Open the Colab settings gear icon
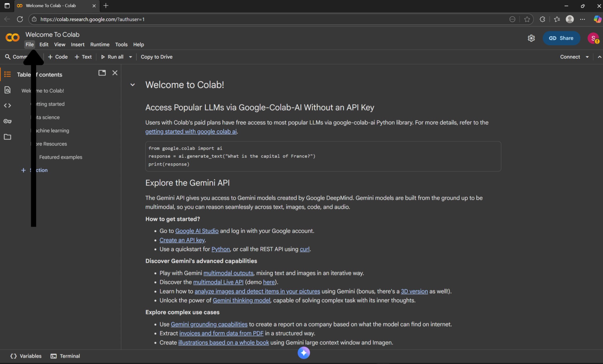This screenshot has height=364, width=603. click(531, 38)
